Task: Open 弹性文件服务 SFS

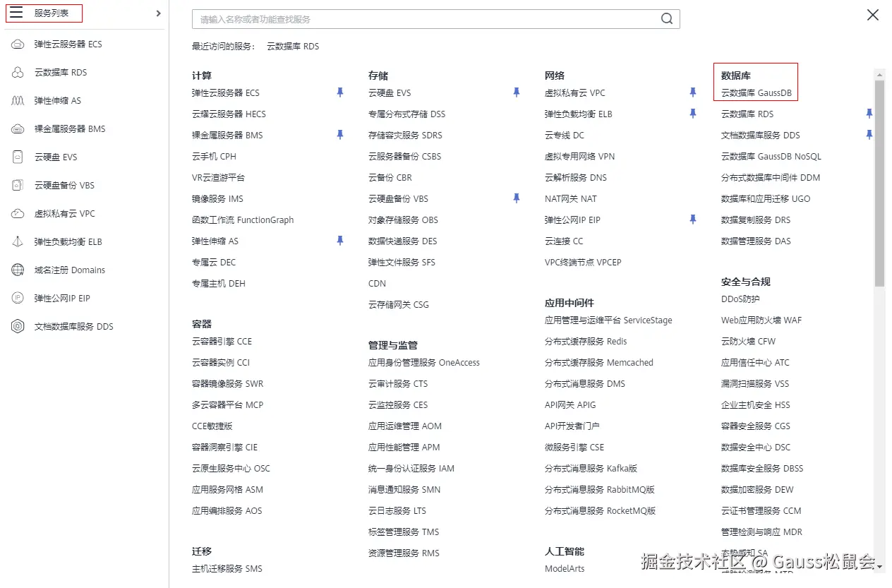Action: coord(402,263)
